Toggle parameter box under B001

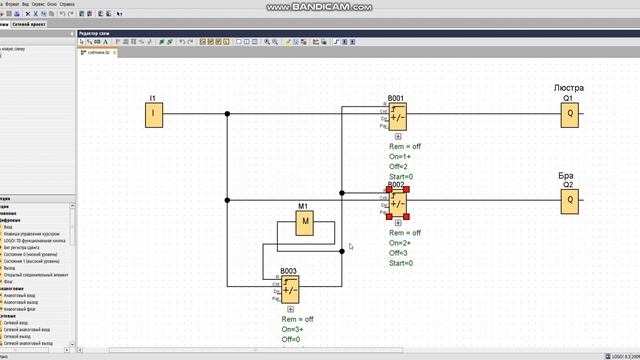point(398,137)
